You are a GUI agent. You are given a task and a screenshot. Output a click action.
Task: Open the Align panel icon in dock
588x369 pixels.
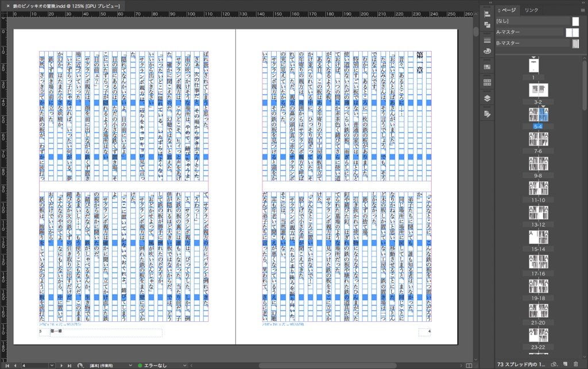(x=487, y=14)
